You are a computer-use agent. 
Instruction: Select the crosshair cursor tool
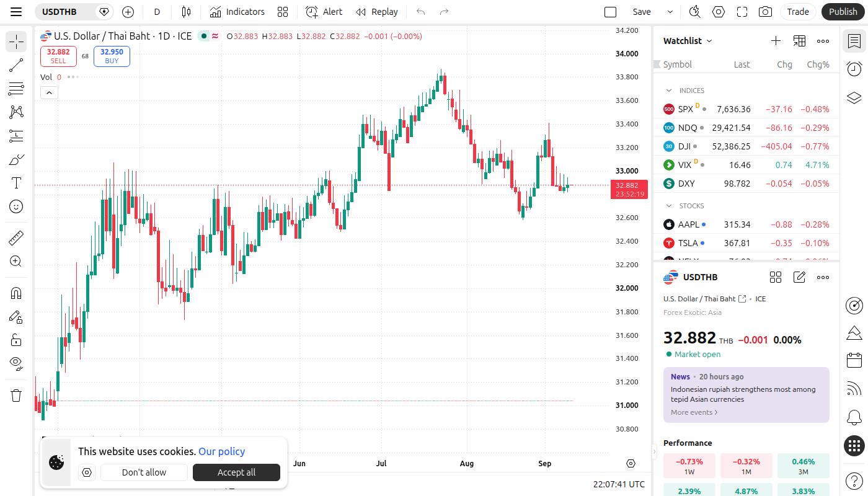[x=16, y=42]
